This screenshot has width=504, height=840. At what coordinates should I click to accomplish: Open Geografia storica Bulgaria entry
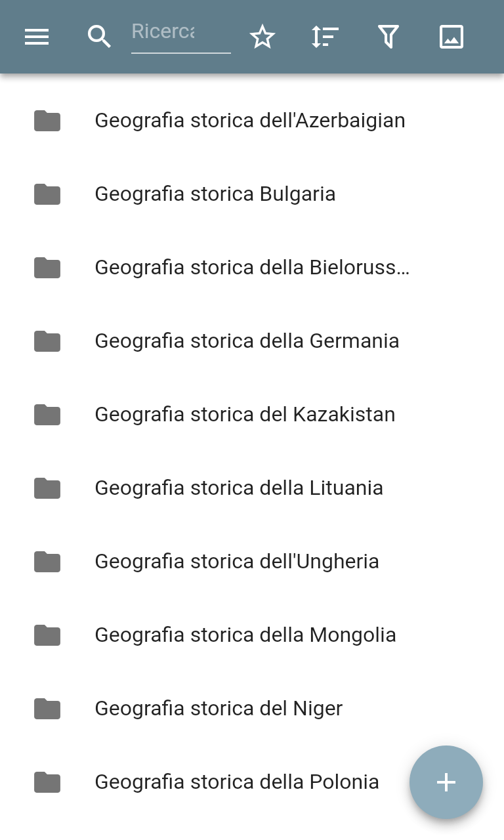(215, 194)
